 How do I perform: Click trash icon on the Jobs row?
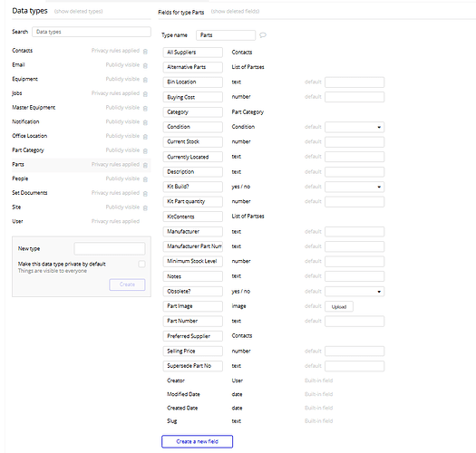click(x=145, y=94)
